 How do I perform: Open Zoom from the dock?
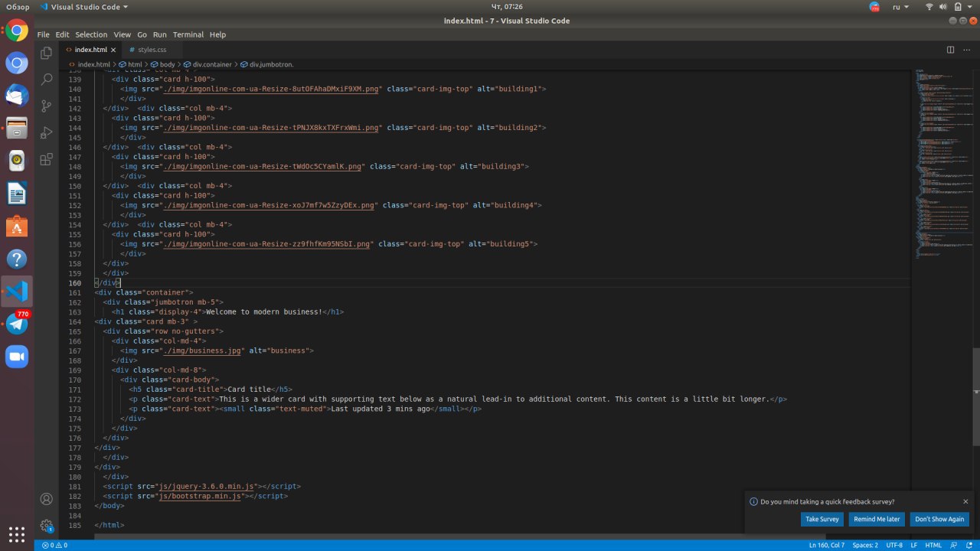pos(17,357)
